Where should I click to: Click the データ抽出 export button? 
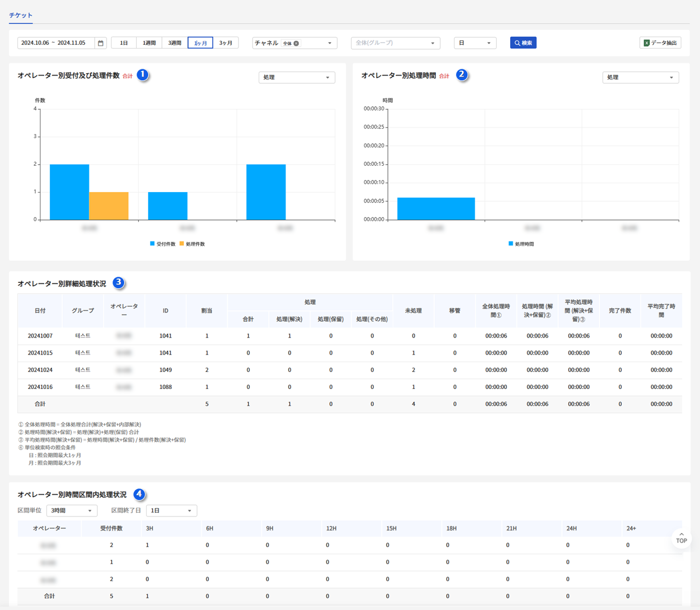pyautogui.click(x=660, y=43)
